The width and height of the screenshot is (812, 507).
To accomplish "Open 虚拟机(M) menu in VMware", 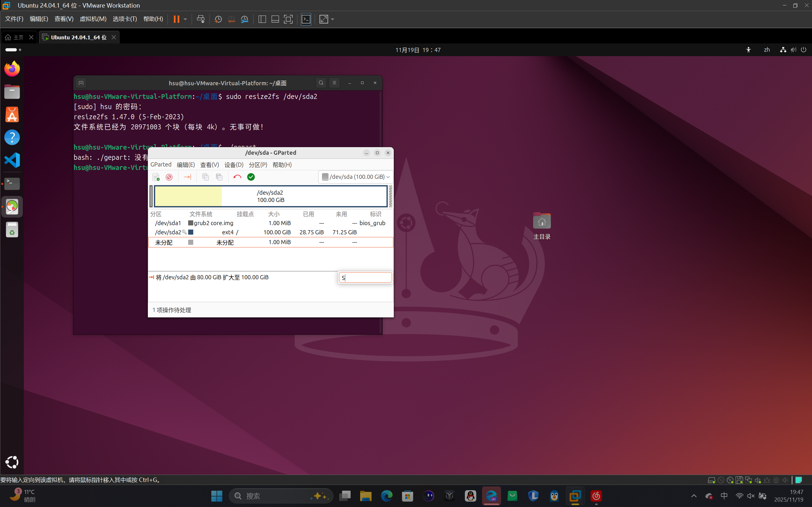I will point(93,19).
